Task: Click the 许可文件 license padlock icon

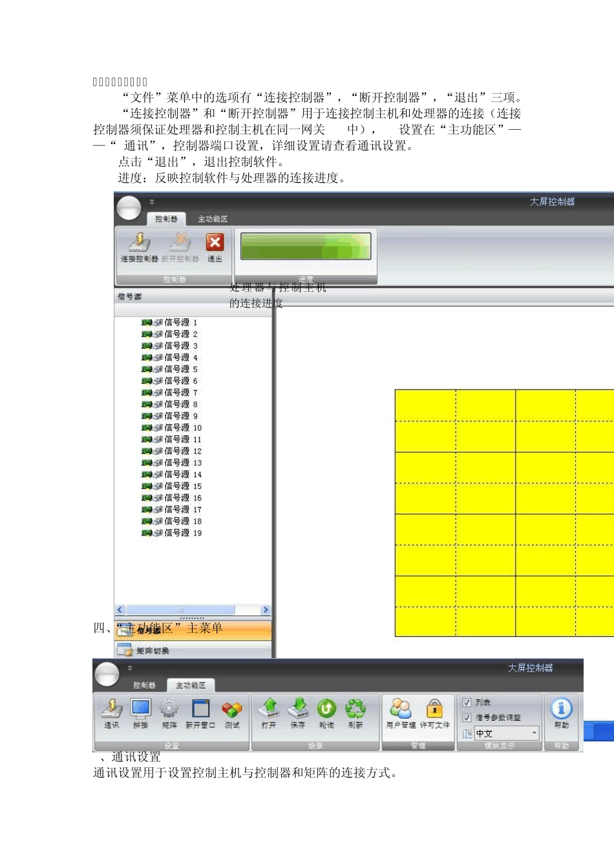Action: click(x=435, y=708)
